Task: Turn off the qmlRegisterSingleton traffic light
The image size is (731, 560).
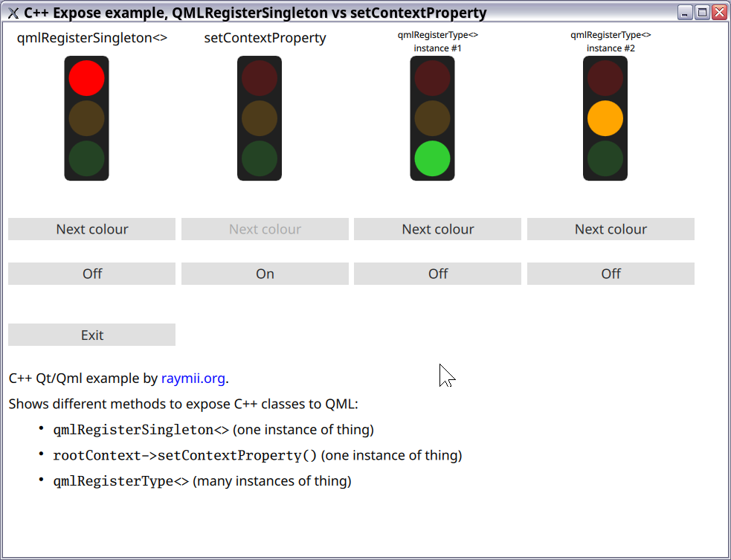Action: point(91,273)
